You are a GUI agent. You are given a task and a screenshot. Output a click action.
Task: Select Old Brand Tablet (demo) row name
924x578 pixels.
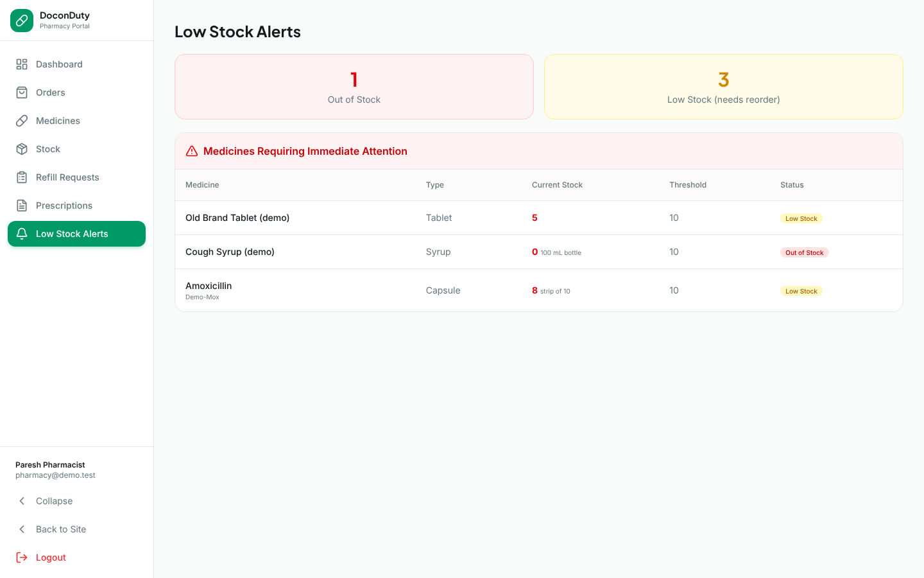(237, 218)
